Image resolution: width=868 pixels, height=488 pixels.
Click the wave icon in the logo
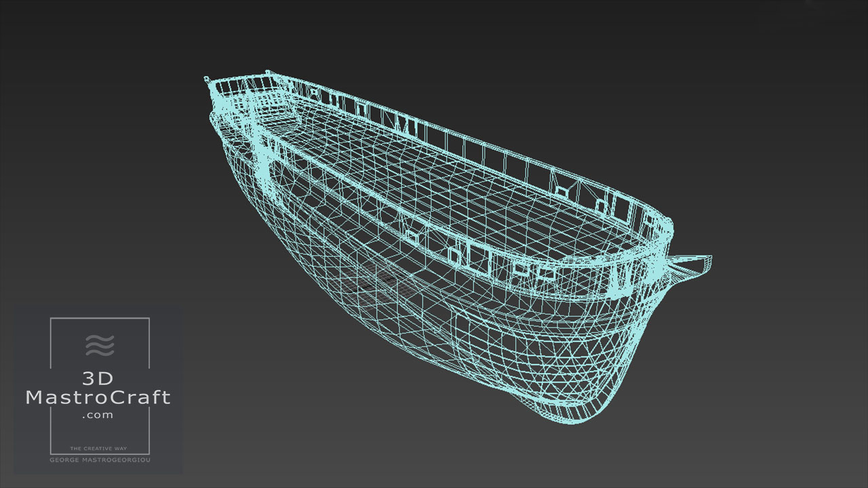click(100, 345)
